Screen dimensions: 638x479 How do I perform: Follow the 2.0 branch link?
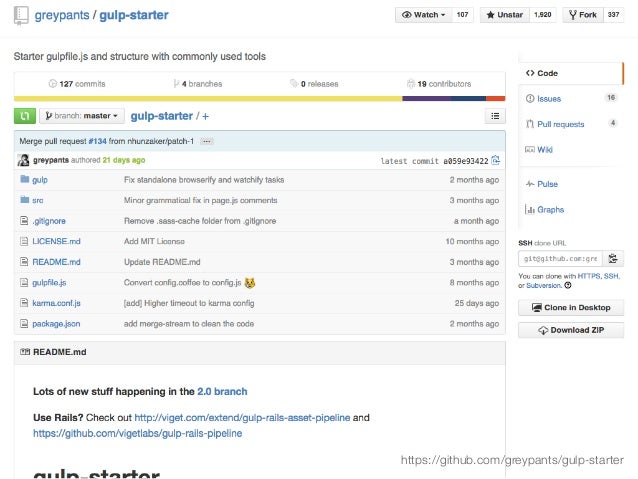[x=222, y=392]
